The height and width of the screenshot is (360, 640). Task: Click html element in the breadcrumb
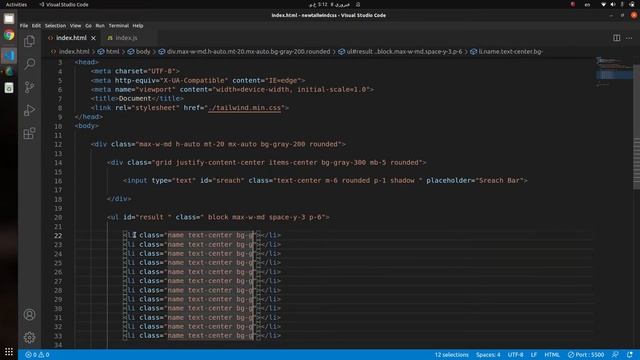[x=109, y=52]
